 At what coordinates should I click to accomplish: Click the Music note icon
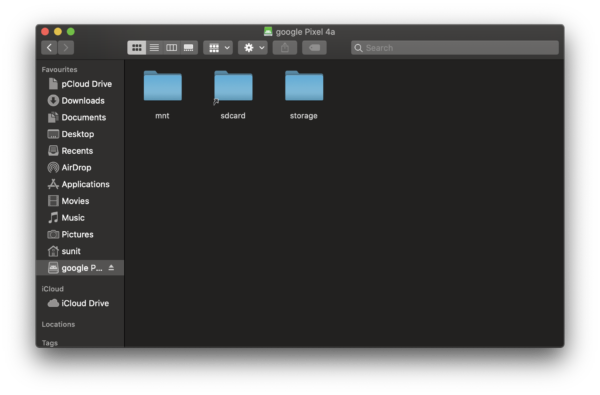point(53,218)
